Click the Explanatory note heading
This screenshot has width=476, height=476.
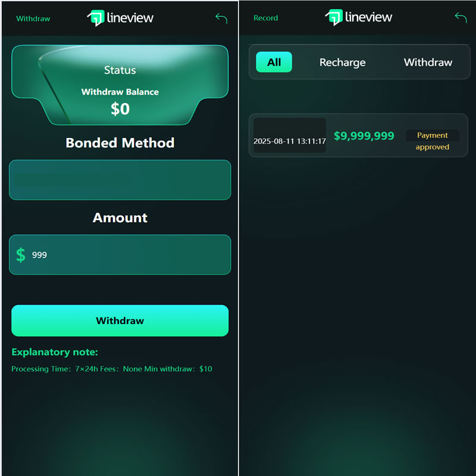pyautogui.click(x=55, y=352)
